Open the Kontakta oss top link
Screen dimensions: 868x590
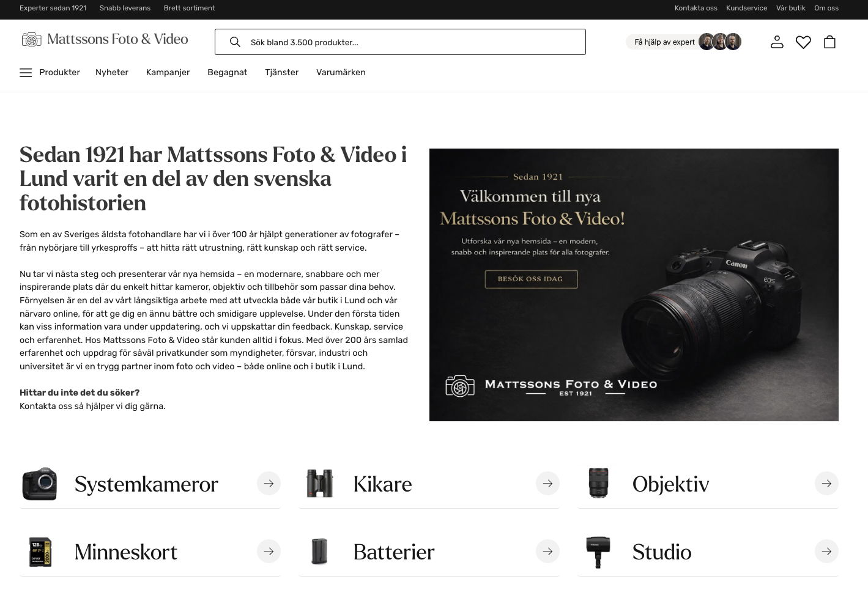696,8
